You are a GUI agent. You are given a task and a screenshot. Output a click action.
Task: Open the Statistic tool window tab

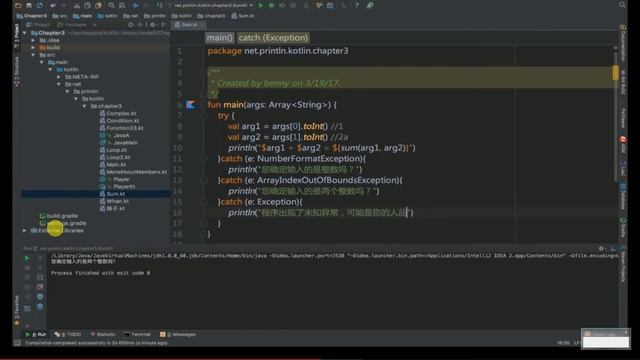103,334
